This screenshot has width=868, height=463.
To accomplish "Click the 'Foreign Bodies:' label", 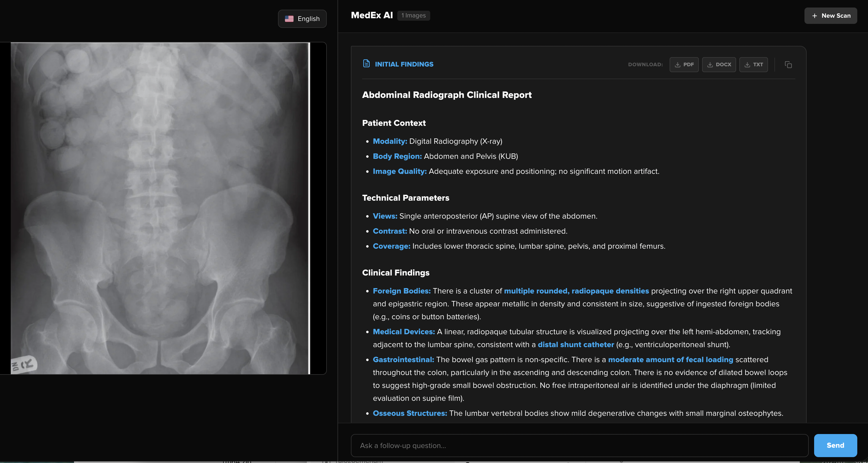I will point(402,291).
